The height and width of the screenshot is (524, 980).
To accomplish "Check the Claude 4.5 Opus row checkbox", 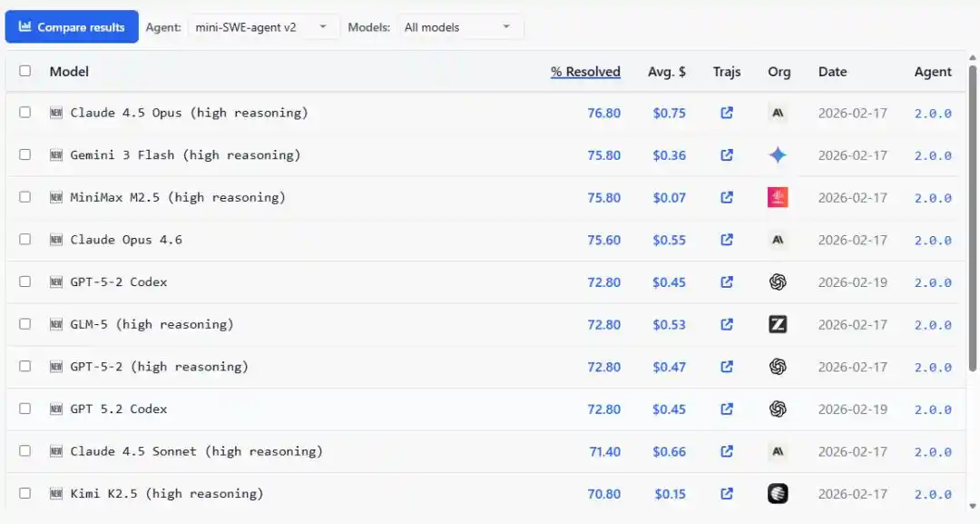I will coord(25,112).
